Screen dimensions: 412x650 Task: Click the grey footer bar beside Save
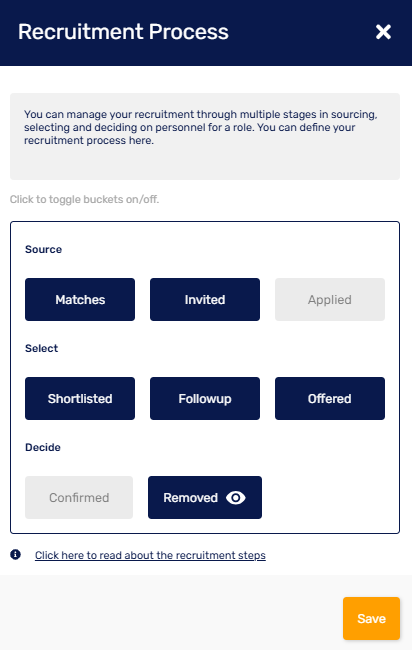[170, 613]
